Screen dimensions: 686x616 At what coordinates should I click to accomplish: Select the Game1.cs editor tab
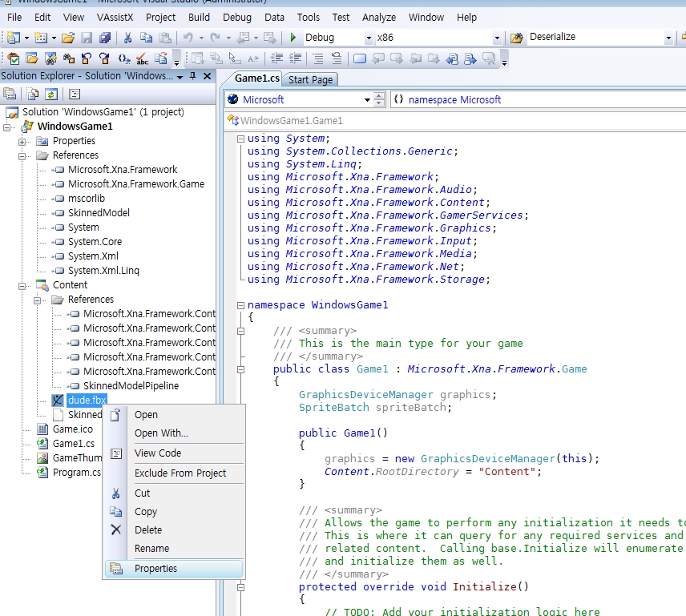point(256,79)
